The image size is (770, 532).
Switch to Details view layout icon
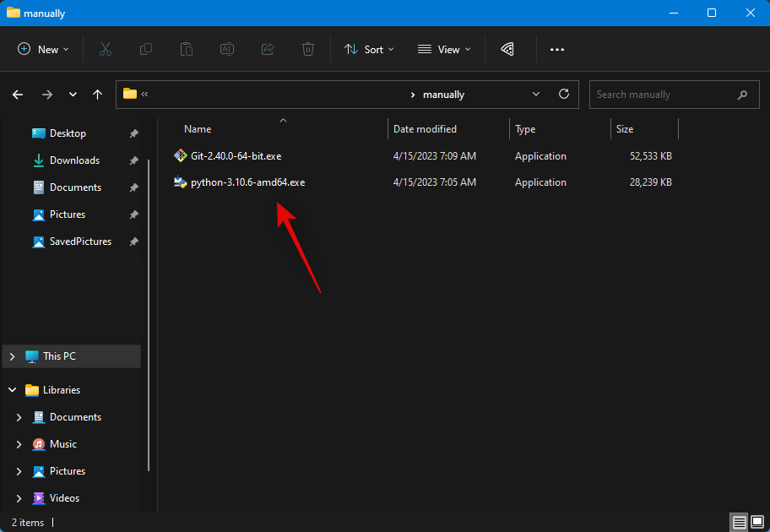click(739, 523)
